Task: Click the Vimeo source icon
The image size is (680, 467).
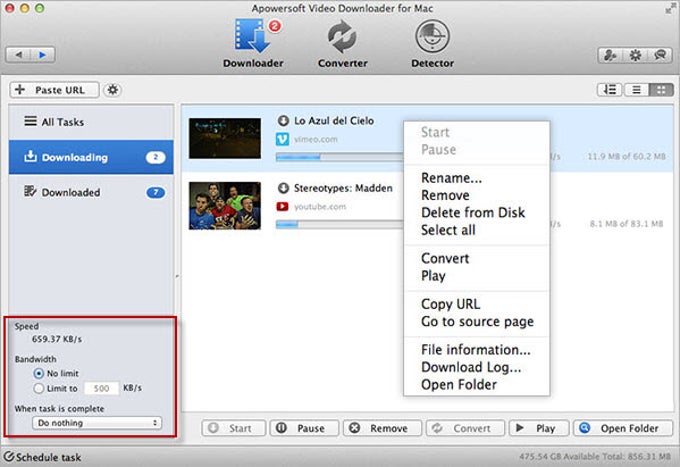Action: 282,139
